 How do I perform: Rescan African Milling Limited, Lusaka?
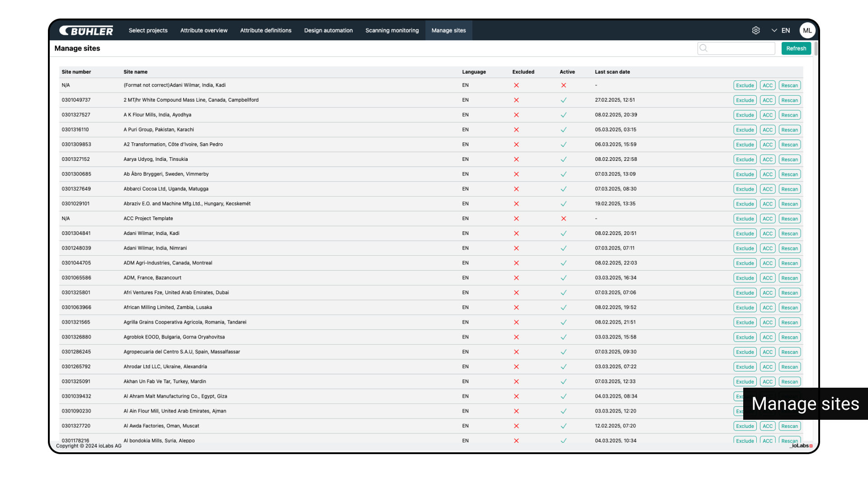pyautogui.click(x=789, y=308)
